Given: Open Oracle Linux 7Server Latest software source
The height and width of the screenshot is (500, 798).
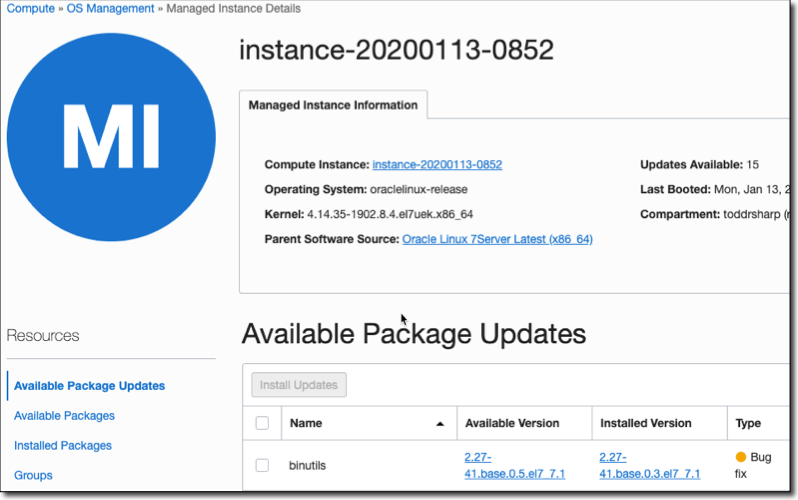Looking at the screenshot, I should (497, 240).
